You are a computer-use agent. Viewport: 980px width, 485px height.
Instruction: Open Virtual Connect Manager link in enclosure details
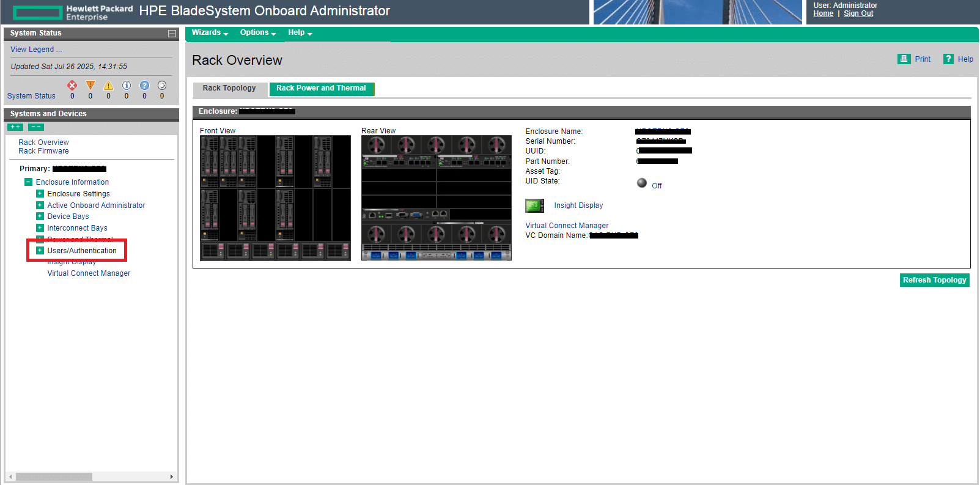click(x=567, y=226)
